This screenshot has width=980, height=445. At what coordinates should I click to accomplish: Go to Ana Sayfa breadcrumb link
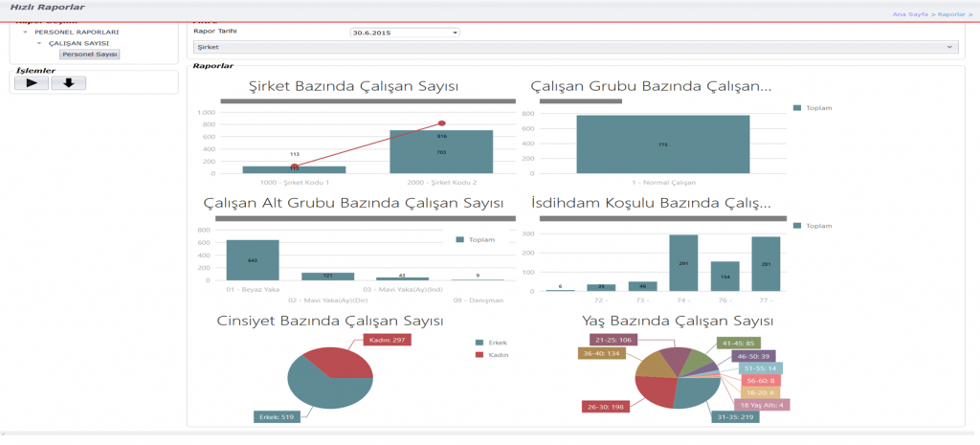910,14
